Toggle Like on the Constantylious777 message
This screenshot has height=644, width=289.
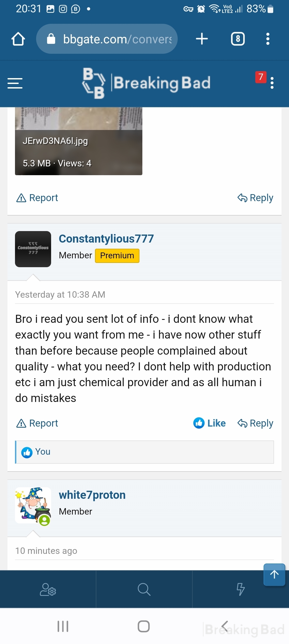pos(210,423)
